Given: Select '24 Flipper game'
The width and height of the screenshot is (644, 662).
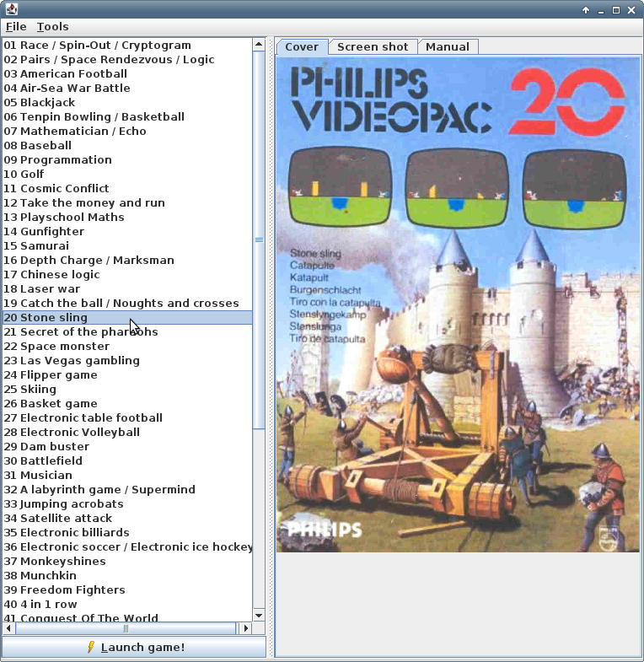Looking at the screenshot, I should click(x=127, y=375).
